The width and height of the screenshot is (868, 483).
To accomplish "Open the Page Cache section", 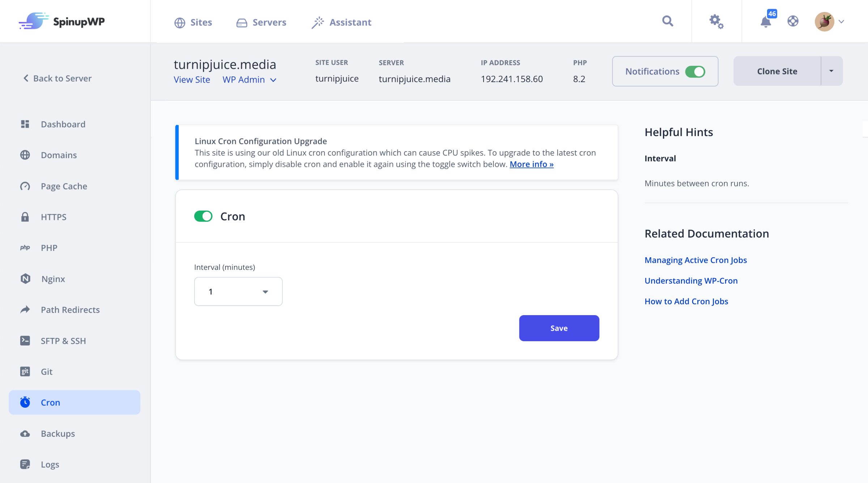I will click(x=64, y=186).
